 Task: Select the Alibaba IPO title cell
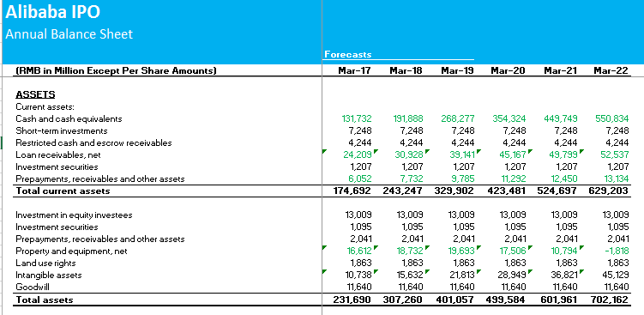point(52,12)
